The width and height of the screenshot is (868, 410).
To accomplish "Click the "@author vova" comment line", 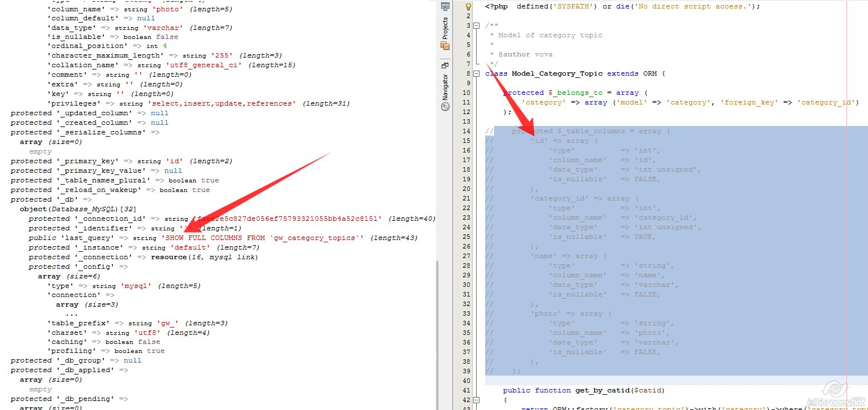I will pos(525,54).
